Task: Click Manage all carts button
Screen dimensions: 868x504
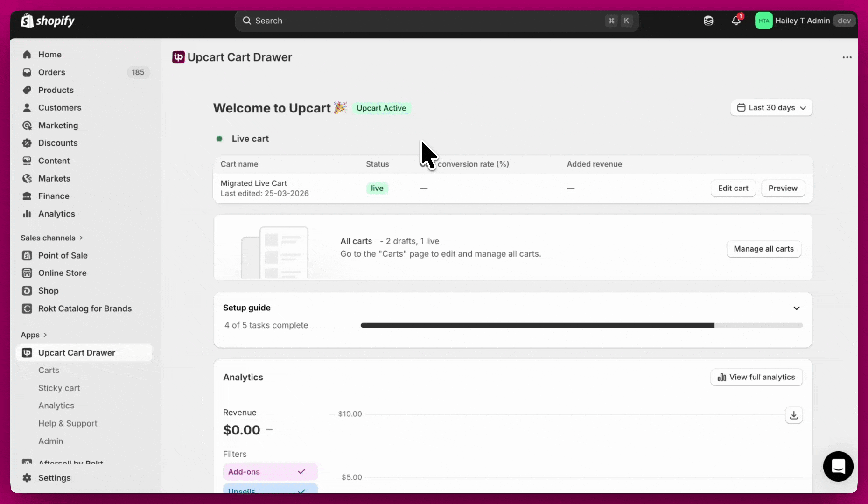Action: pyautogui.click(x=764, y=249)
